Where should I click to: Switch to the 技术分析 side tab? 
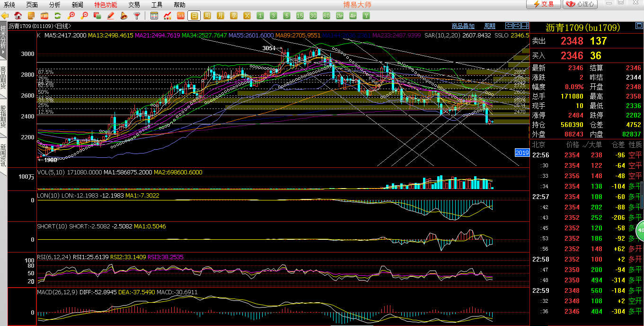[3, 41]
